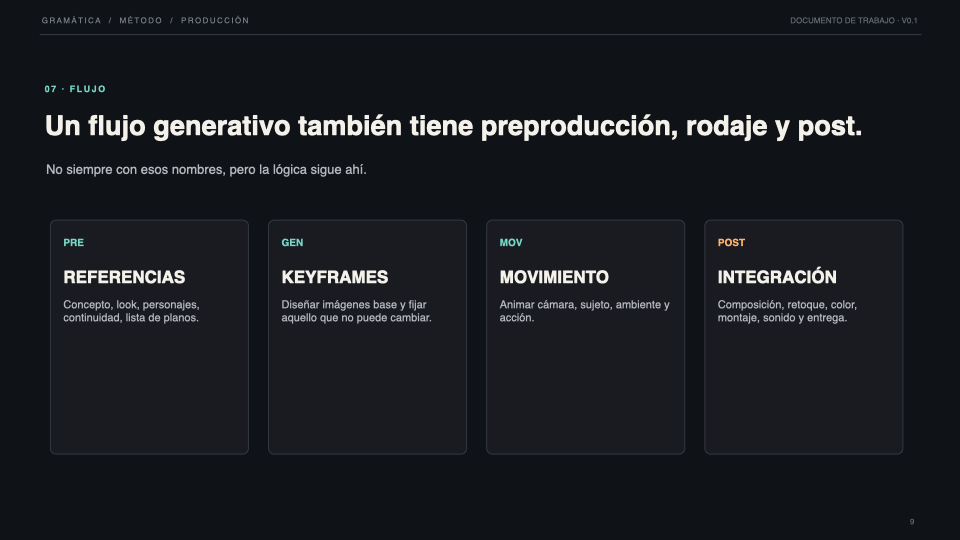The height and width of the screenshot is (540, 960).
Task: Click the GRAMÁTICA breadcrumb
Action: click(x=71, y=20)
